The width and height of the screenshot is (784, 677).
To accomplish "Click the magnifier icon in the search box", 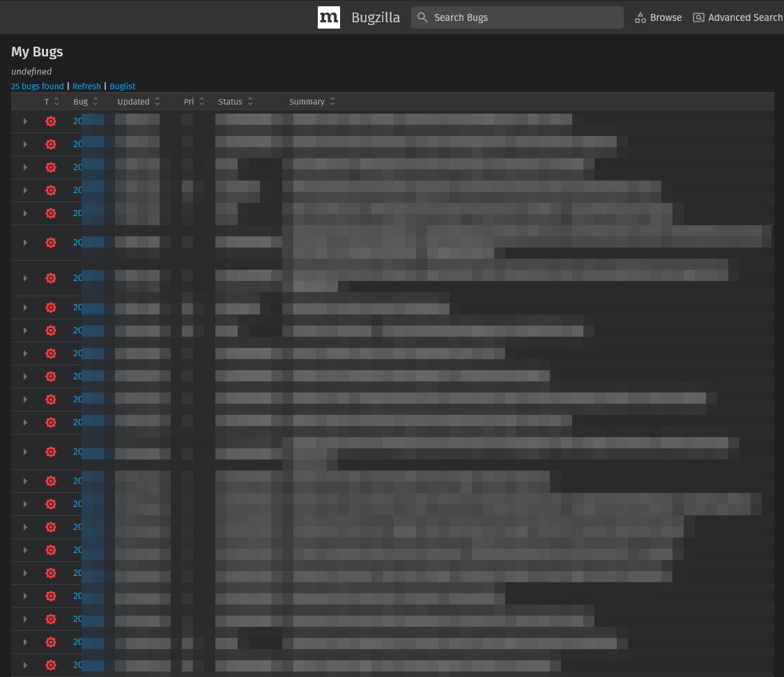I will 422,17.
